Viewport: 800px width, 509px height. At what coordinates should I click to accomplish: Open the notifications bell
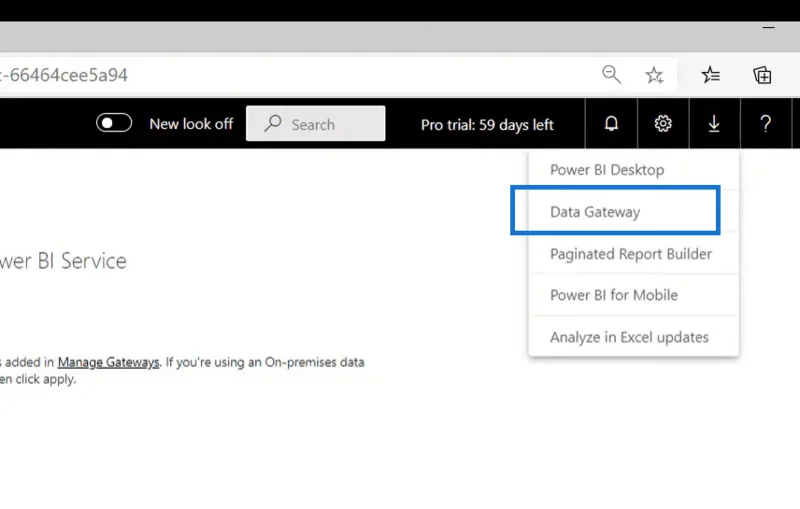point(611,123)
